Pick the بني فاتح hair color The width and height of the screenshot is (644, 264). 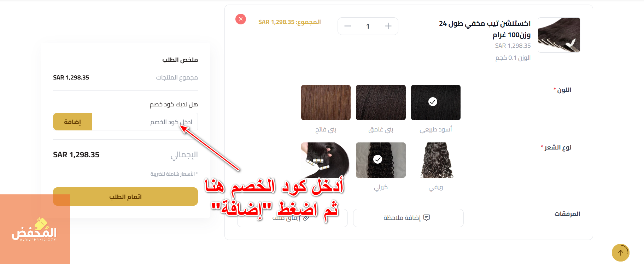click(x=326, y=102)
